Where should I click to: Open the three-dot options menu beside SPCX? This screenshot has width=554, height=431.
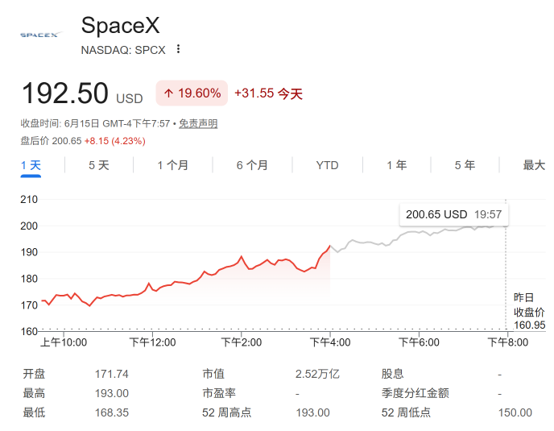[178, 49]
